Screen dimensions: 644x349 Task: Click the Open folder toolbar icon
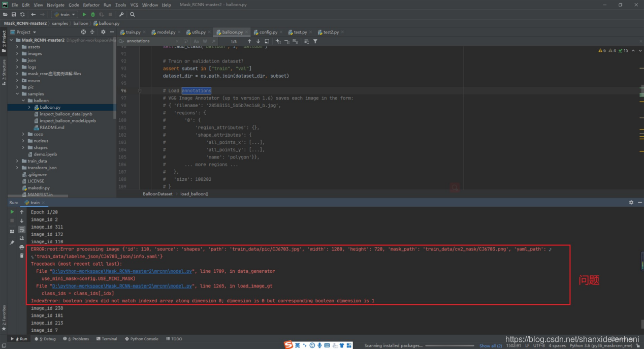(x=5, y=15)
